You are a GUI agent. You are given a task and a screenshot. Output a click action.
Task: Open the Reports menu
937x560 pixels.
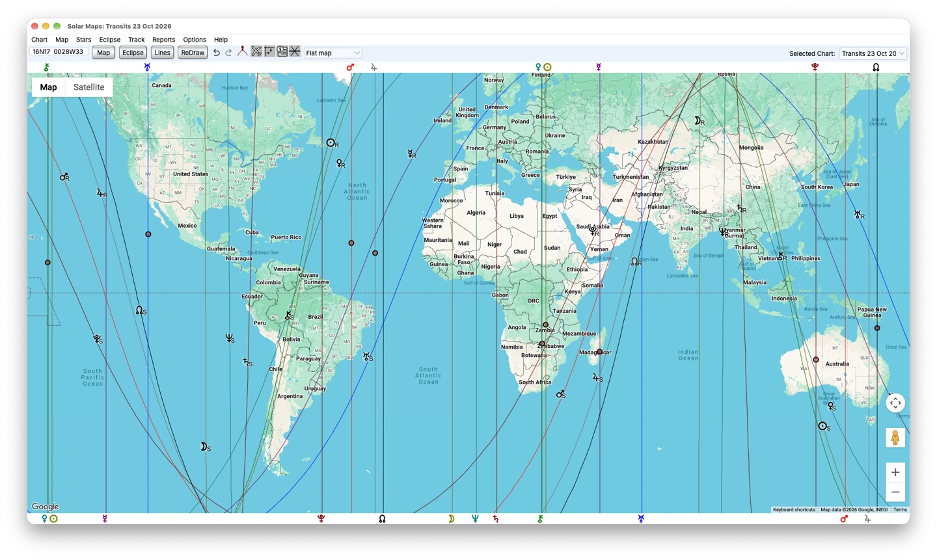click(x=164, y=40)
